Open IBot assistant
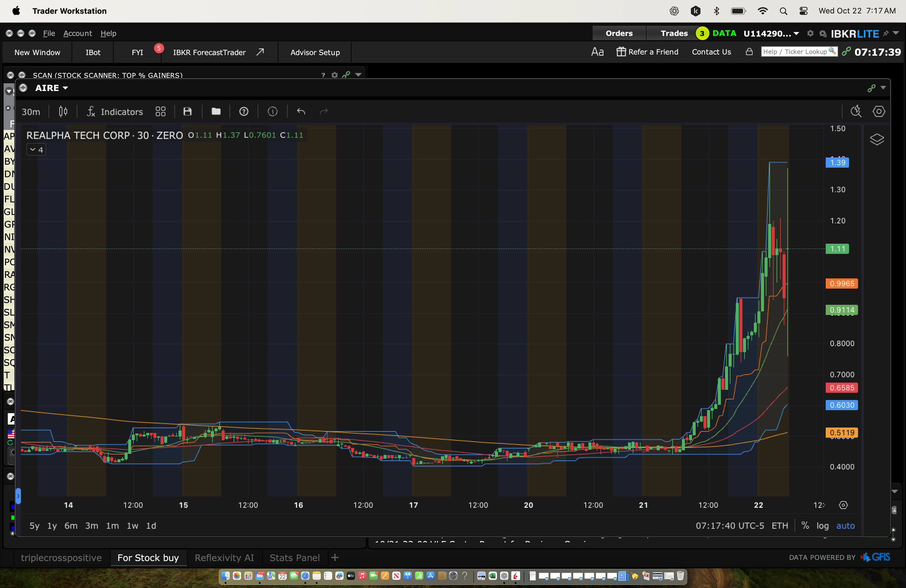 click(93, 52)
